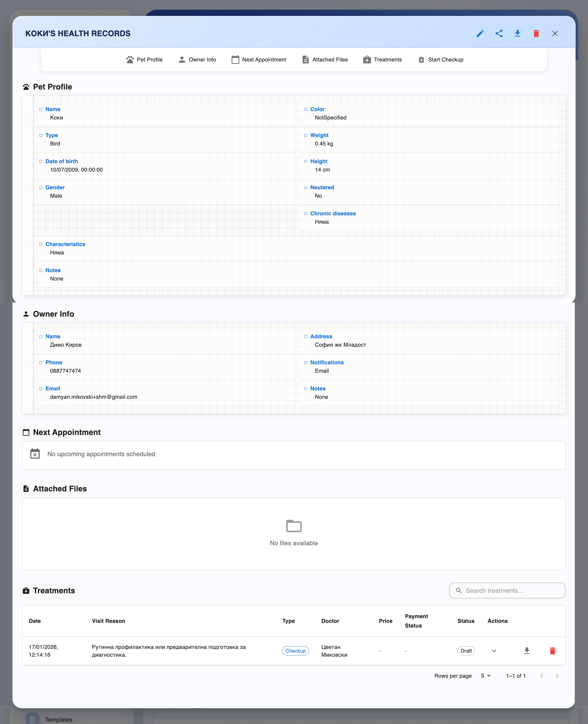Click the empty folder icon in Attached Files
588x724 pixels.
click(294, 526)
